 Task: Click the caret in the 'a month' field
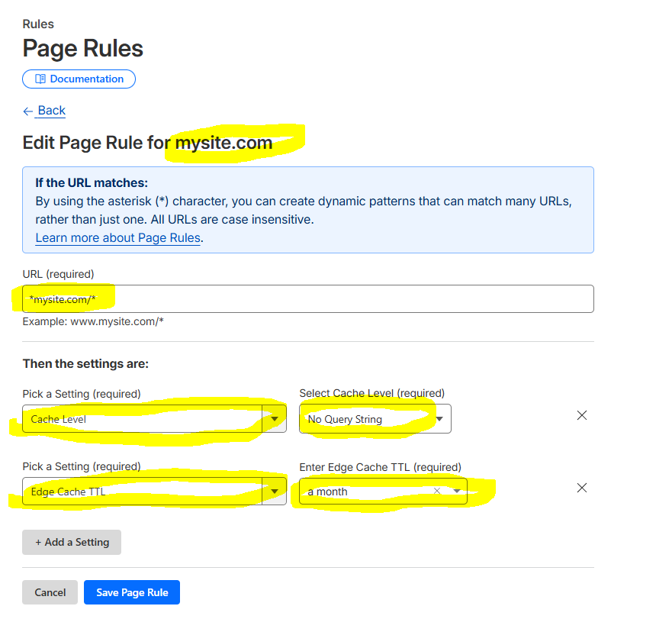[x=456, y=492]
